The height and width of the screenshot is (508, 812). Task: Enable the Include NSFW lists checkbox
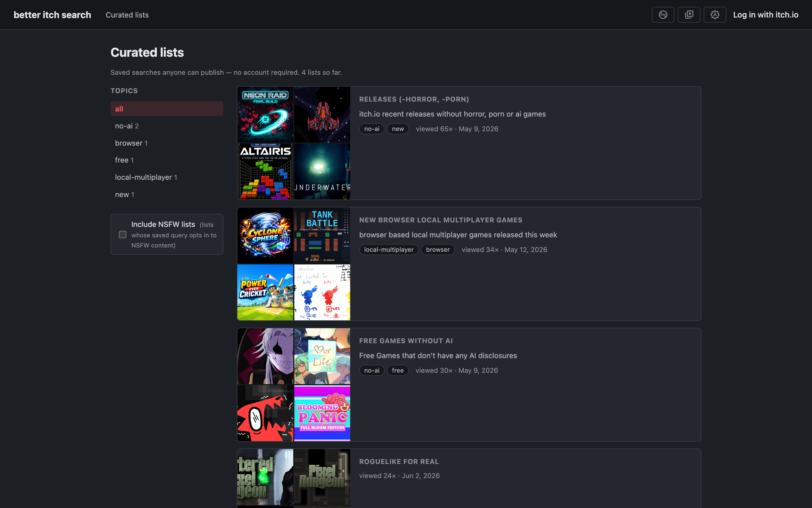point(122,235)
